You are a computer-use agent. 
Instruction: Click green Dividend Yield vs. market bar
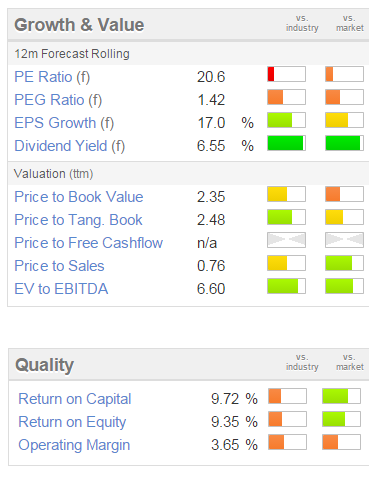coord(344,143)
